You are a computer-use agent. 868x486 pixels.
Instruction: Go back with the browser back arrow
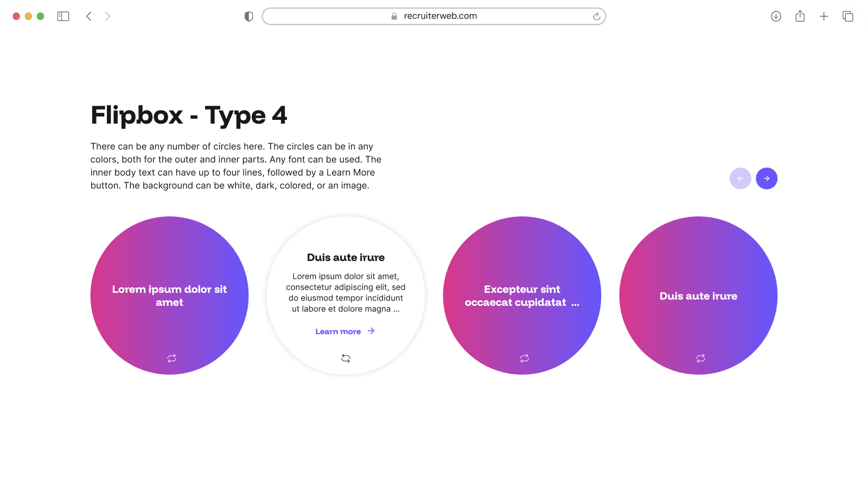[89, 16]
